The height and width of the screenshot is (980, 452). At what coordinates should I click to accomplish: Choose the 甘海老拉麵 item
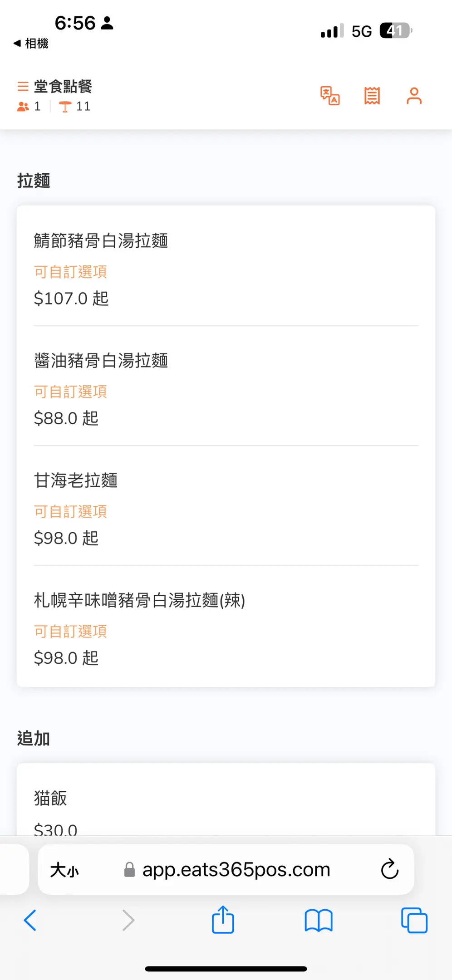pyautogui.click(x=76, y=480)
